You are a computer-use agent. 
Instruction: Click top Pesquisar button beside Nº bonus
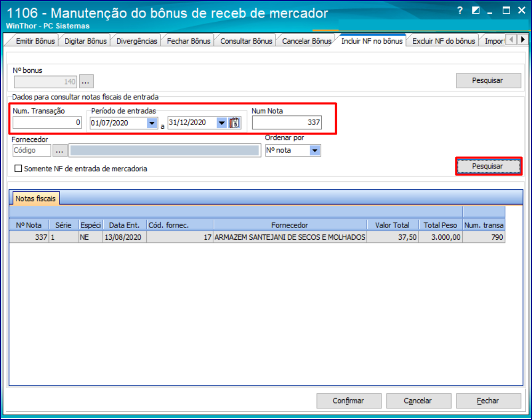tap(488, 81)
